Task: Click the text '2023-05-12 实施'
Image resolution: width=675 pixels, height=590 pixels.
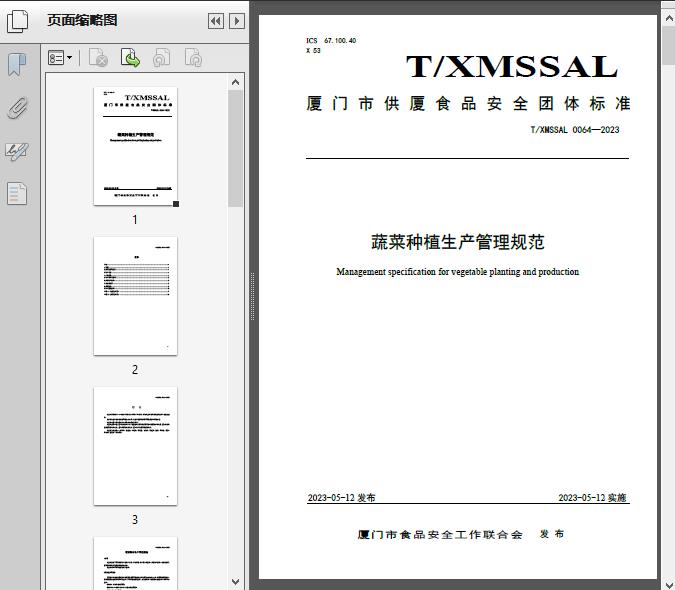Action: coord(592,497)
